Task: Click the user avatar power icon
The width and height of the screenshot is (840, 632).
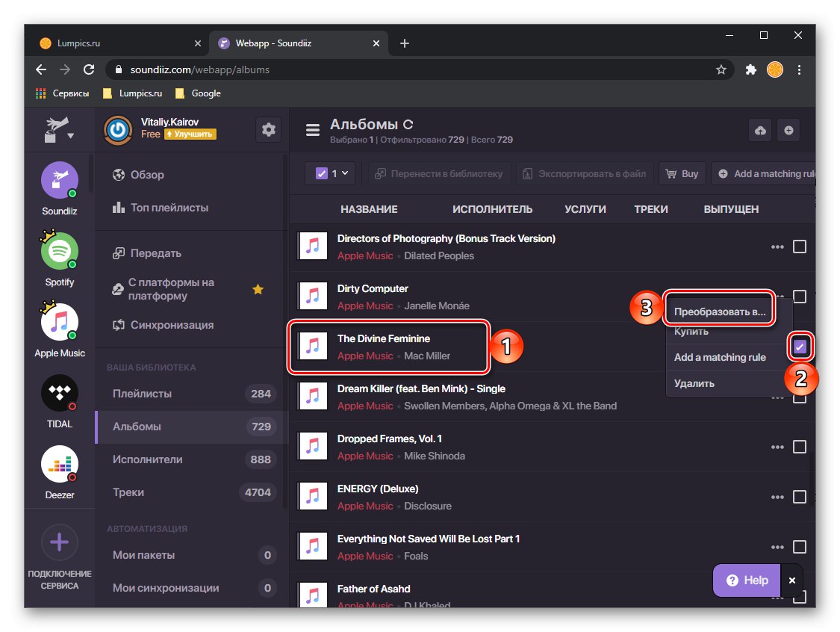Action: pyautogui.click(x=118, y=130)
